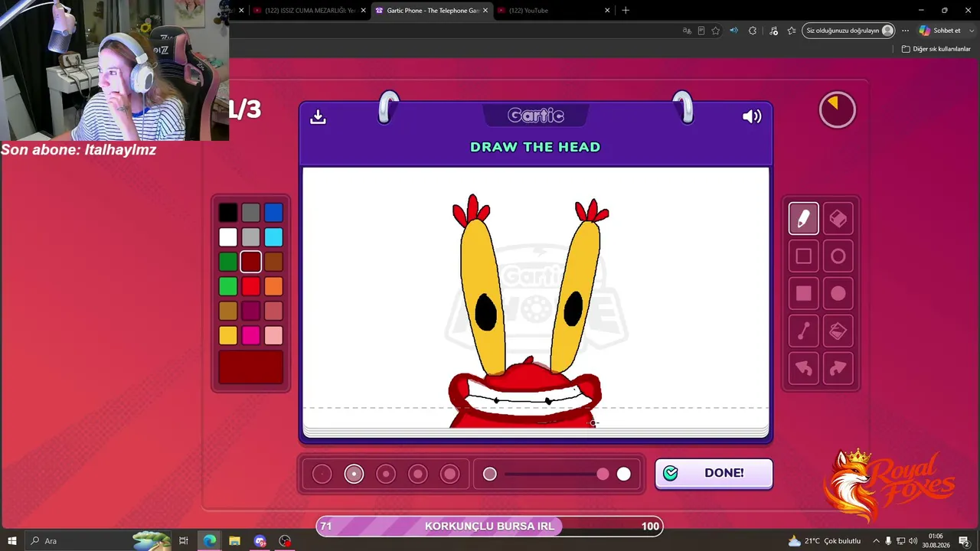Select the fourth brush thickness option
Viewport: 980px width, 551px height.
(418, 474)
